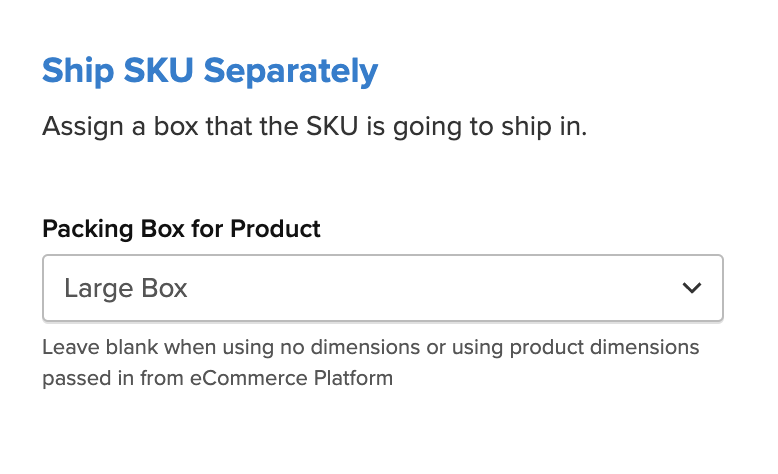
Task: Click the dropdown chevron arrow icon
Action: pos(691,288)
